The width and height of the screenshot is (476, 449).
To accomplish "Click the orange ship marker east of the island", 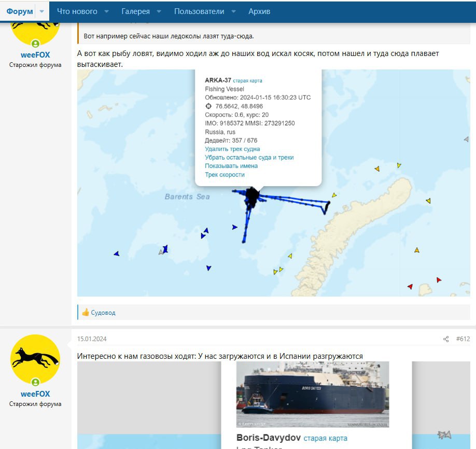I will pos(417,250).
